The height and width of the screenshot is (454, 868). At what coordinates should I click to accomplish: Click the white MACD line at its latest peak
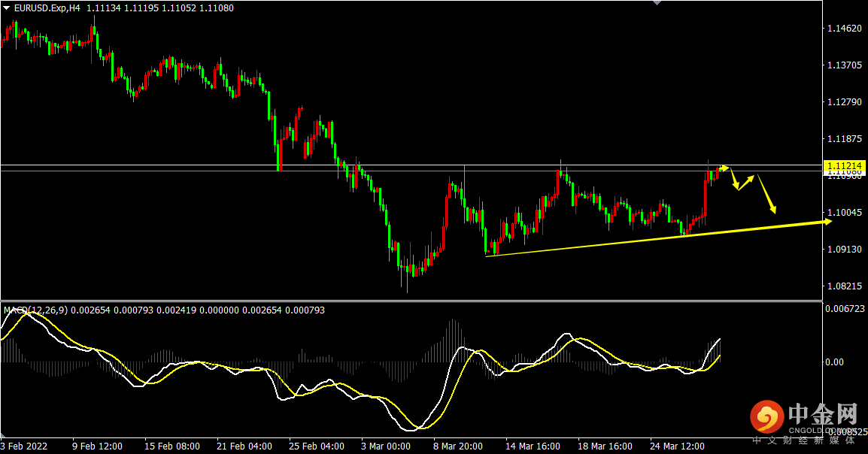click(x=720, y=339)
